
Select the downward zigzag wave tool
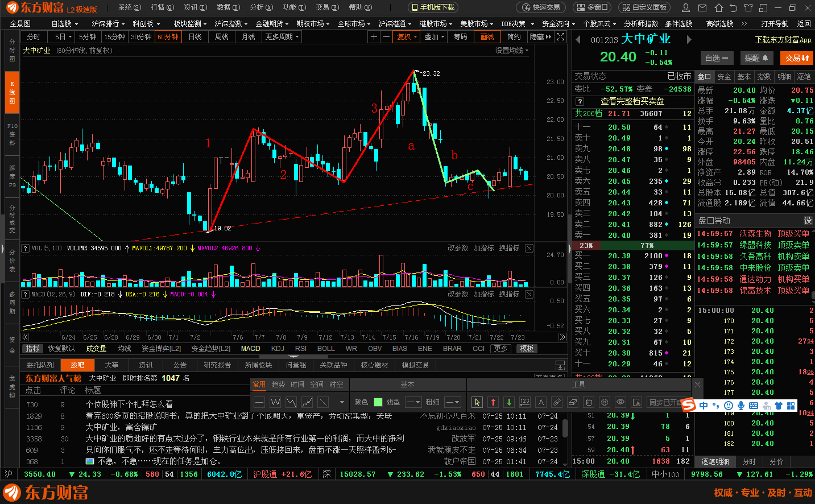[291, 402]
